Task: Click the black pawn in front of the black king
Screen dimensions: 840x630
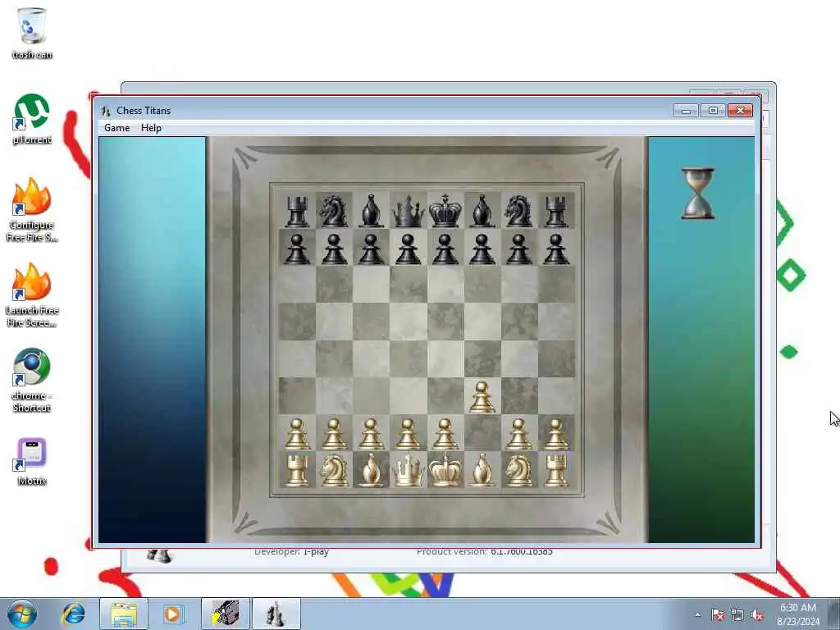Action: click(445, 249)
